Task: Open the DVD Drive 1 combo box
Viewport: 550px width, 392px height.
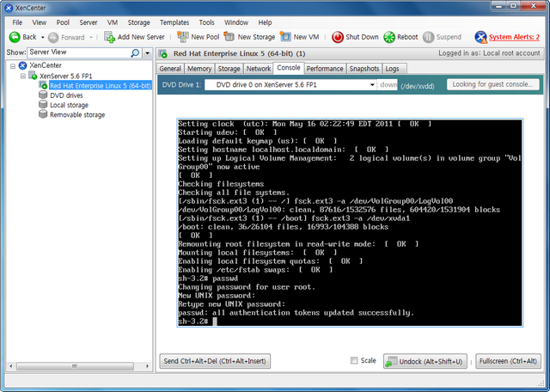Action: click(x=290, y=85)
